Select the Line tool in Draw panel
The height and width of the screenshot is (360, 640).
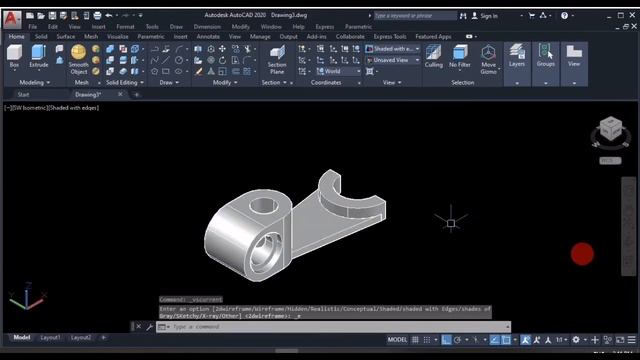166,60
